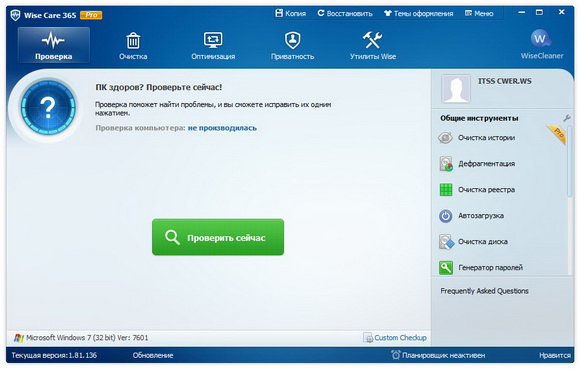Click the Pro badge in title

click(x=91, y=15)
